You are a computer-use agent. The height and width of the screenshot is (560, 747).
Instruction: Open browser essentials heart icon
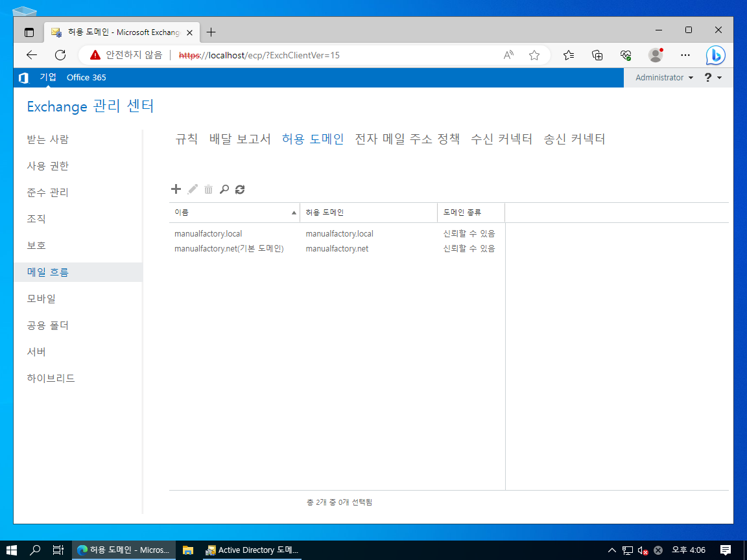[x=626, y=55]
